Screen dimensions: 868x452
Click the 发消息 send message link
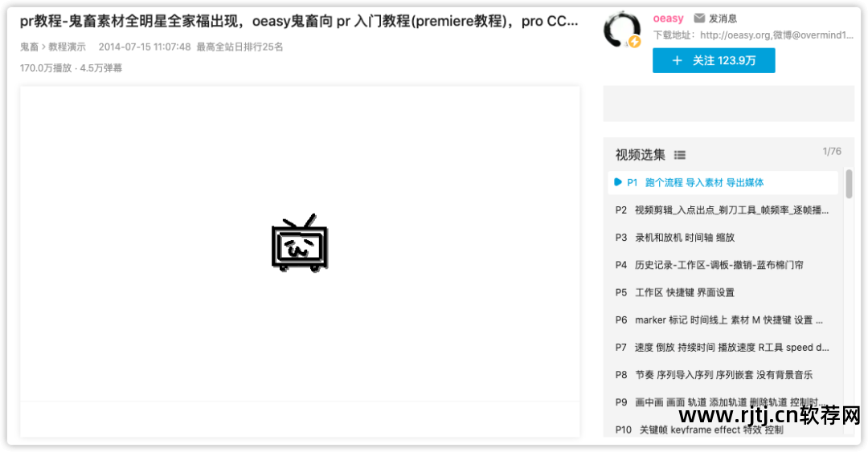[723, 18]
